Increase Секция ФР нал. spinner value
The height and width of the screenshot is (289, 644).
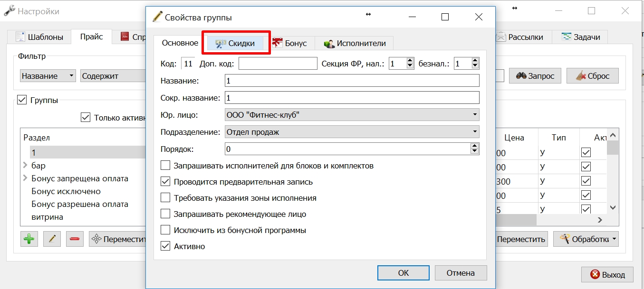(x=410, y=61)
